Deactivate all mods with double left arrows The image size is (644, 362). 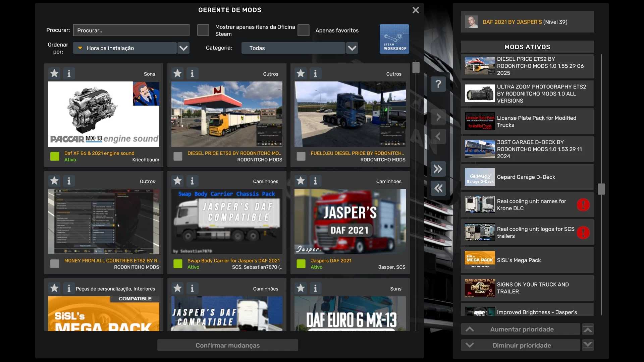(438, 188)
